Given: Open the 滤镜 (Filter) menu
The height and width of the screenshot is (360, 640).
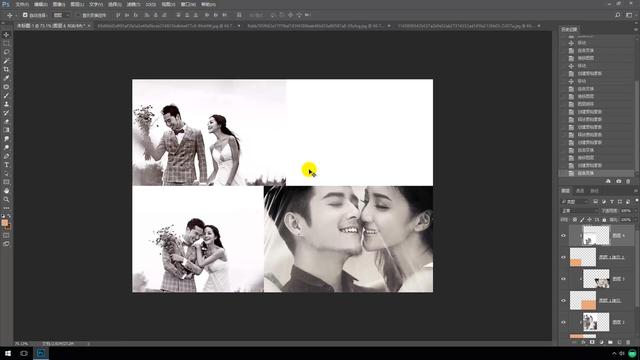Looking at the screenshot, I should coord(133,4).
